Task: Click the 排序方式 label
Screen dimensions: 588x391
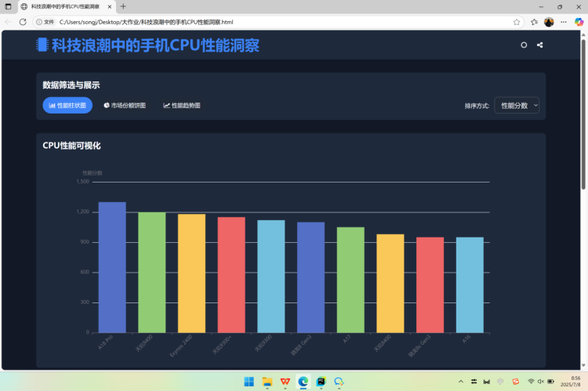Action: (x=477, y=106)
